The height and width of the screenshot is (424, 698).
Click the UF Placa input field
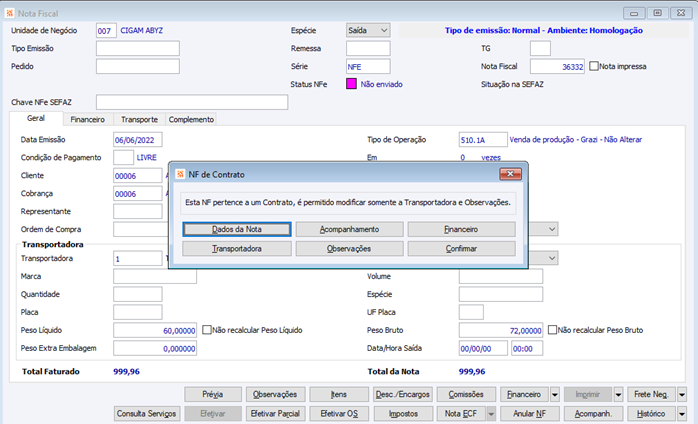pyautogui.click(x=471, y=312)
